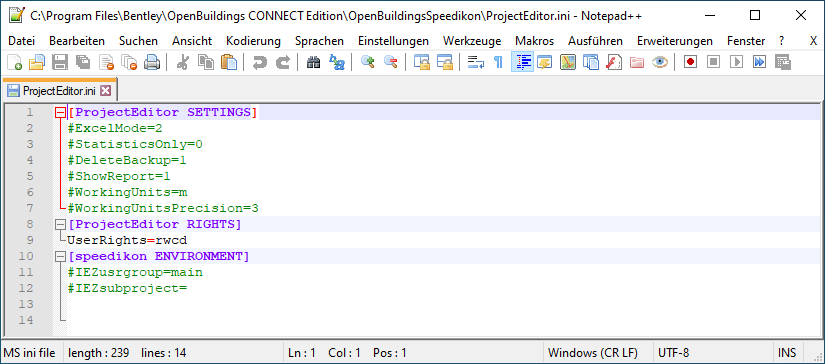This screenshot has width=825, height=364.
Task: Toggle synchronized horizontal scrolling
Action: click(445, 63)
